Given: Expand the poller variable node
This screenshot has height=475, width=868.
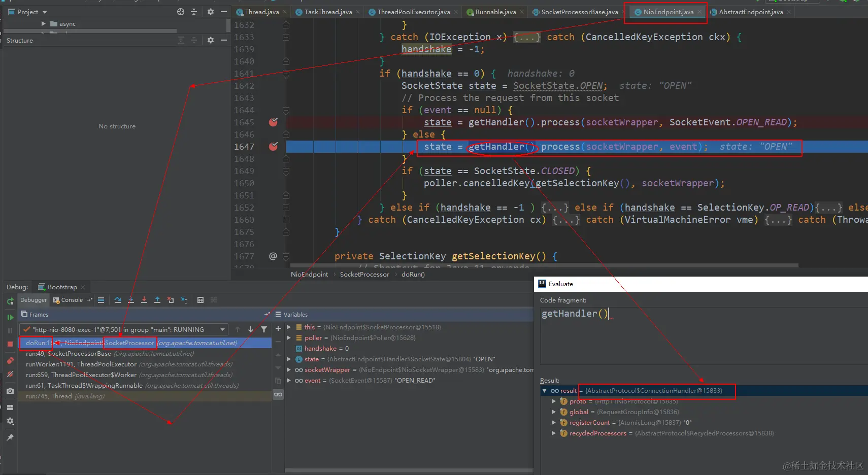Looking at the screenshot, I should (289, 338).
